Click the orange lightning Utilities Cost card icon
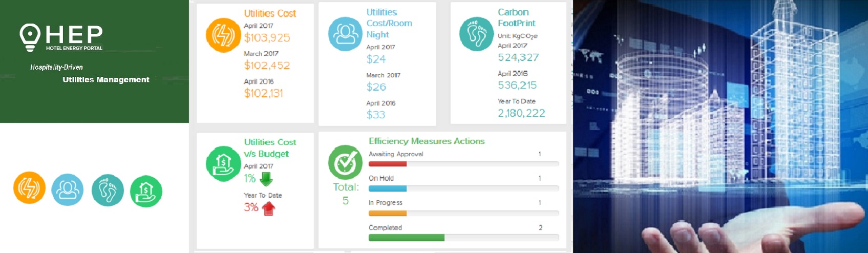The image size is (868, 253). pyautogui.click(x=223, y=35)
